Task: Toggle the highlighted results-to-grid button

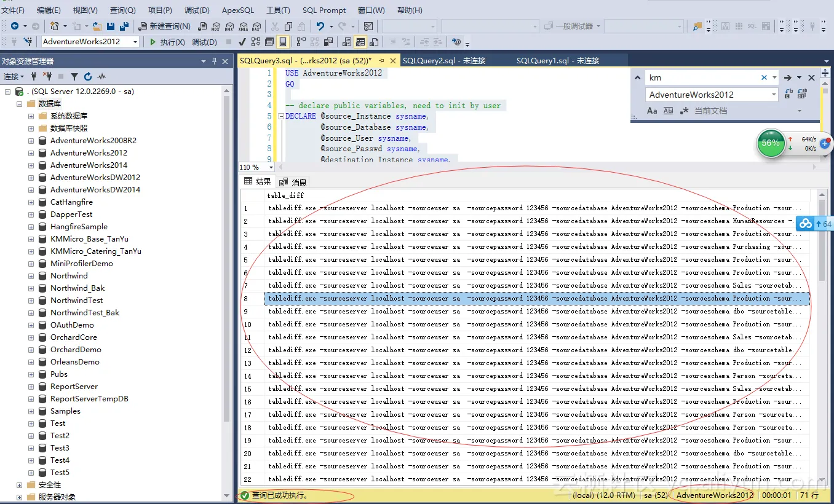Action: click(x=360, y=42)
